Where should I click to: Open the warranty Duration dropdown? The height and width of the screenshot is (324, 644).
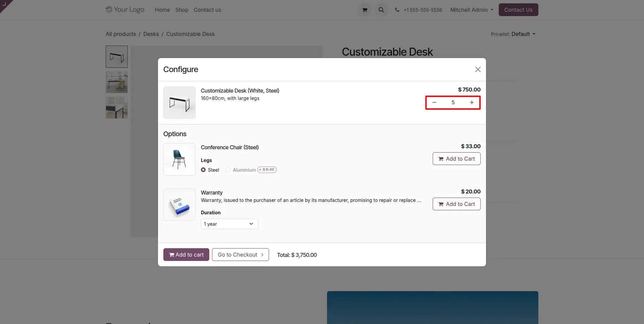(229, 224)
